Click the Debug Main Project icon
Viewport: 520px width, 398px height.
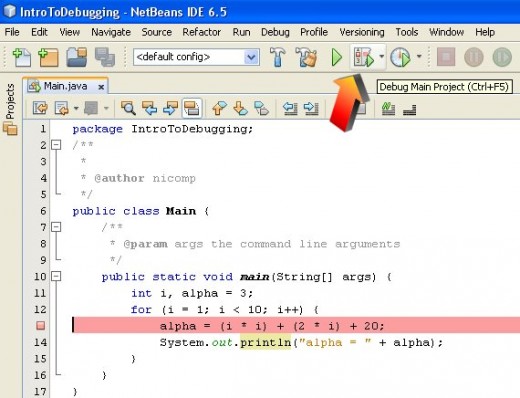[x=364, y=57]
